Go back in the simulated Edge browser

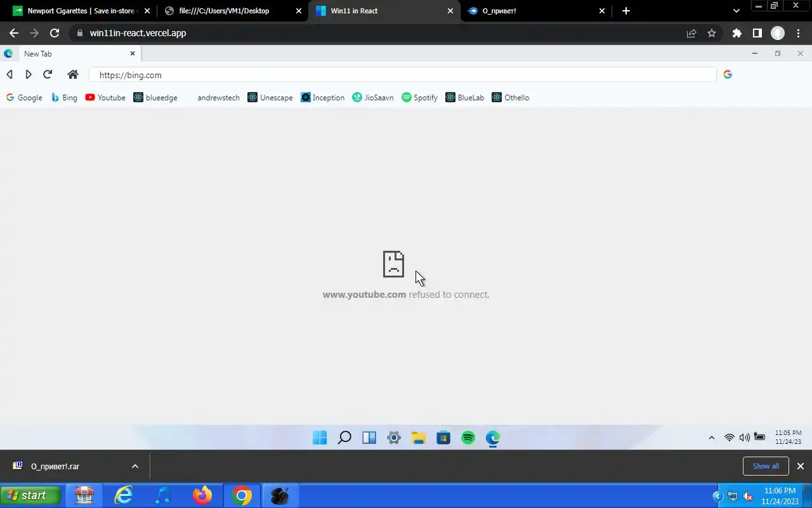click(x=10, y=74)
